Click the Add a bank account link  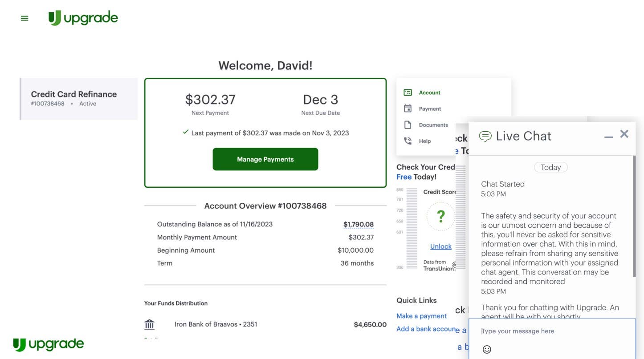(x=426, y=329)
